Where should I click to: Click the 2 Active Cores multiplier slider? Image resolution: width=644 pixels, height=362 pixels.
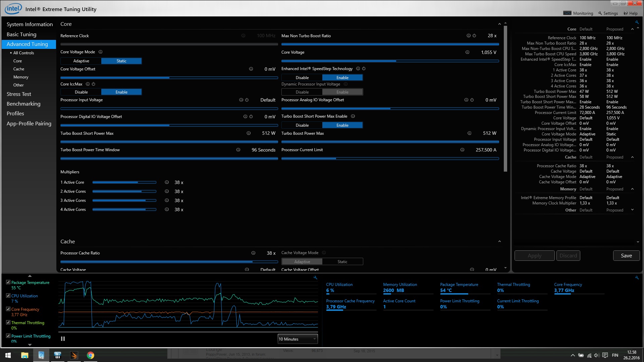coord(124,191)
